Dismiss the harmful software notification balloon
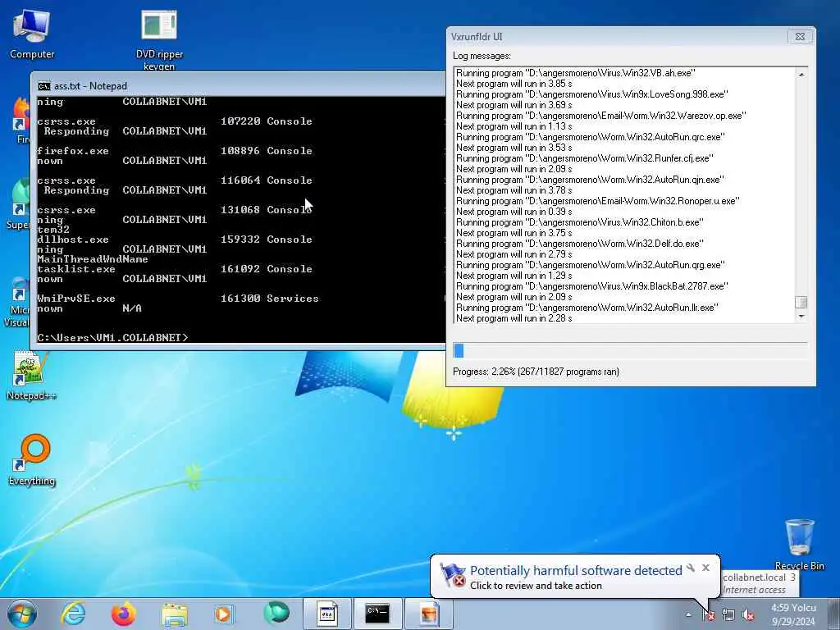This screenshot has width=840, height=630. click(x=706, y=568)
